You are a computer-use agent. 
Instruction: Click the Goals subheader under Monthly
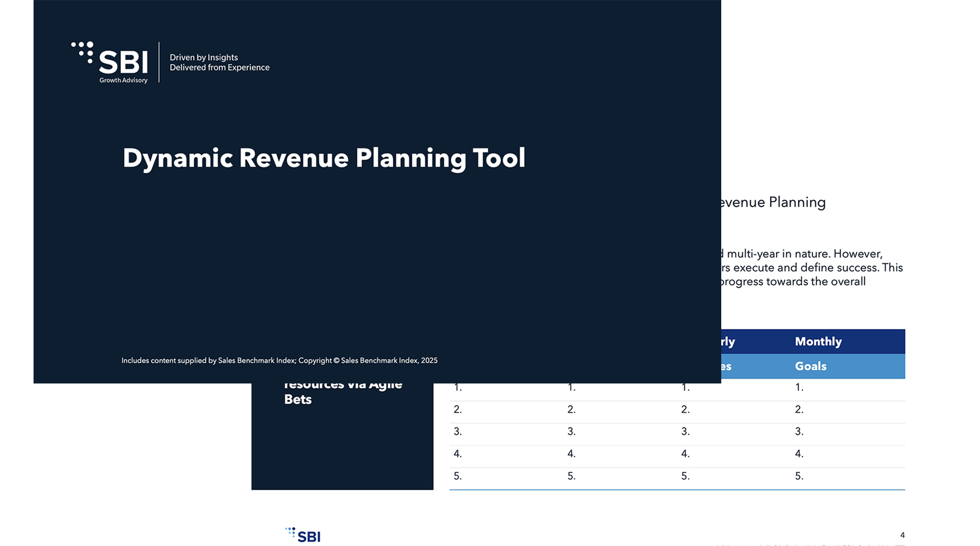pyautogui.click(x=810, y=366)
